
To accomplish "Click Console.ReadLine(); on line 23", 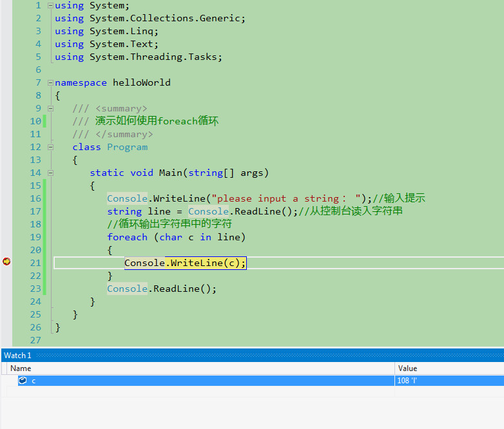I will point(162,289).
